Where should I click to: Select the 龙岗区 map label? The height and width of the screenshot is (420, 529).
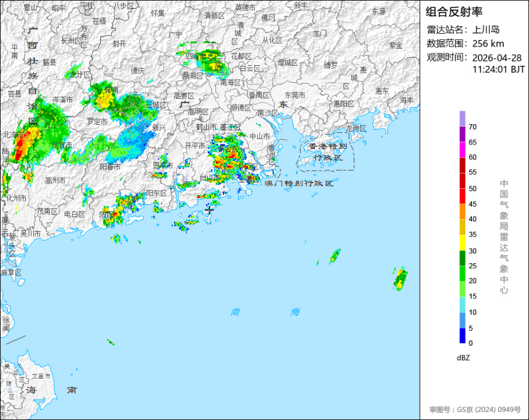click(x=356, y=128)
